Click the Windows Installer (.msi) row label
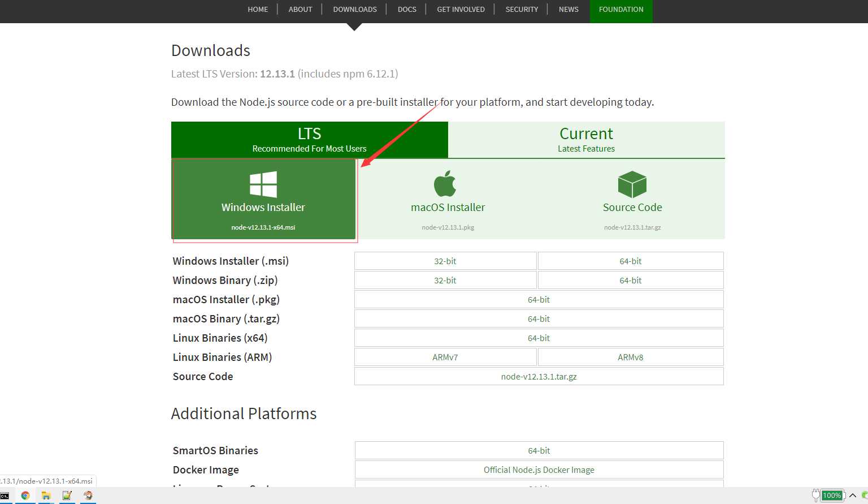This screenshot has height=504, width=868. pyautogui.click(x=231, y=261)
